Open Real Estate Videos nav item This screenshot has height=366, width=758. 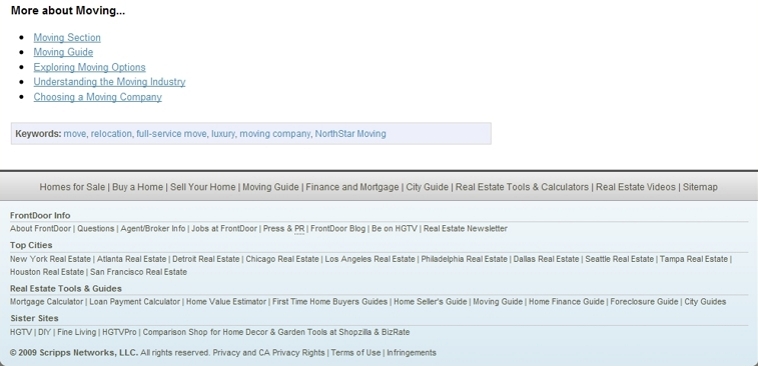(x=636, y=187)
